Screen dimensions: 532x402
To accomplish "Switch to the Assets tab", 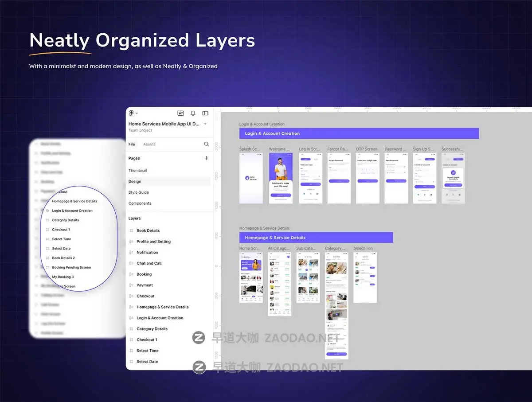I will pos(149,144).
